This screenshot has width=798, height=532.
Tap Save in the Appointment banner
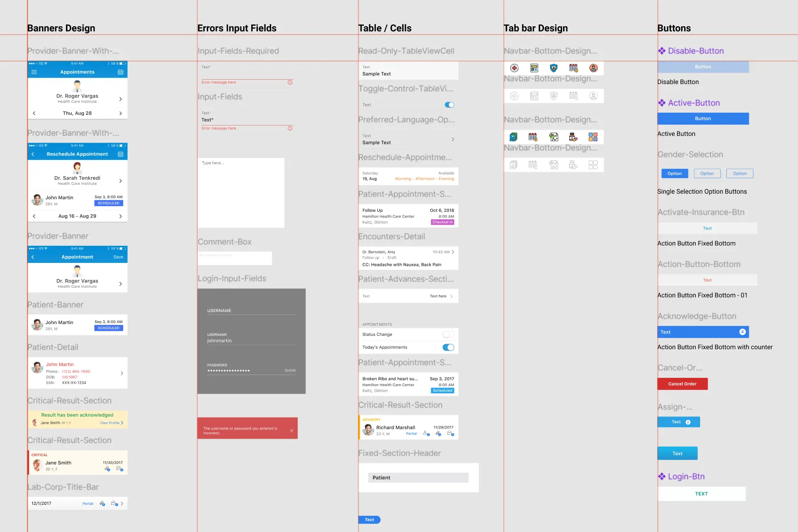[x=118, y=257]
